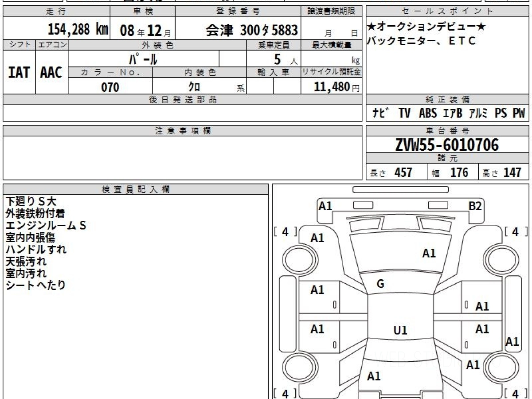Select the IAT shift value
The height and width of the screenshot is (399, 532).
pyautogui.click(x=19, y=73)
